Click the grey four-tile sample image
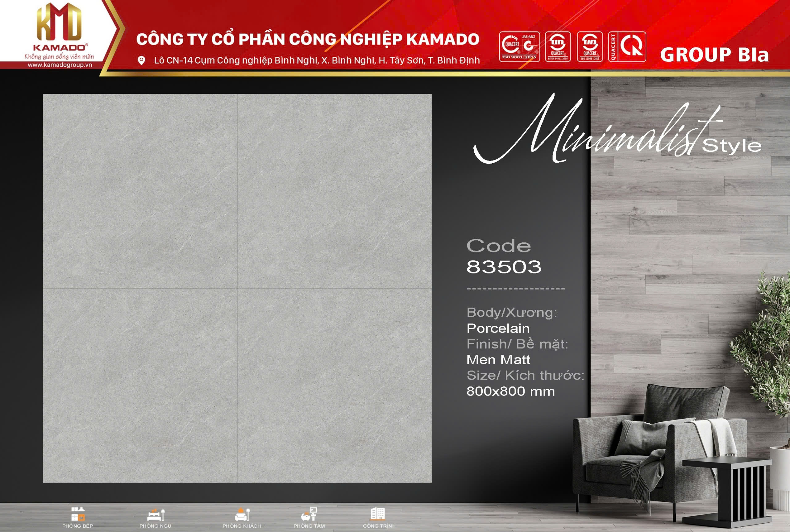Viewport: 790px width, 532px height. click(x=237, y=288)
